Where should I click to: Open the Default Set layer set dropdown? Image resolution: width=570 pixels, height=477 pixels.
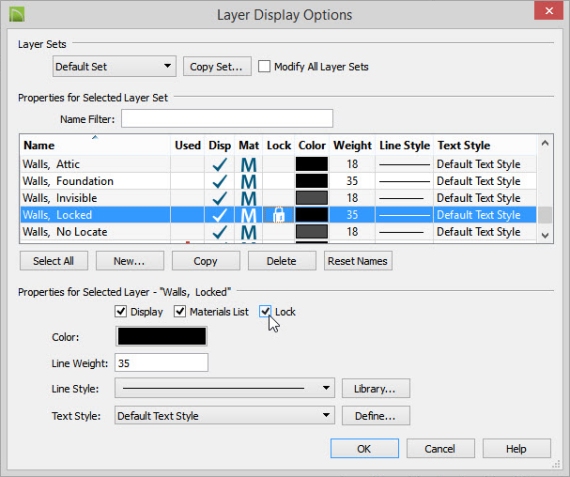tap(115, 66)
